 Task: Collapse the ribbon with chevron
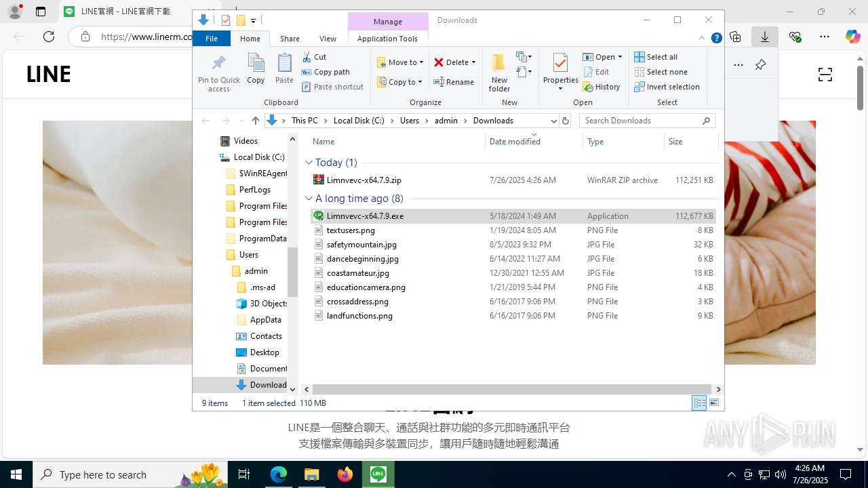coord(702,39)
